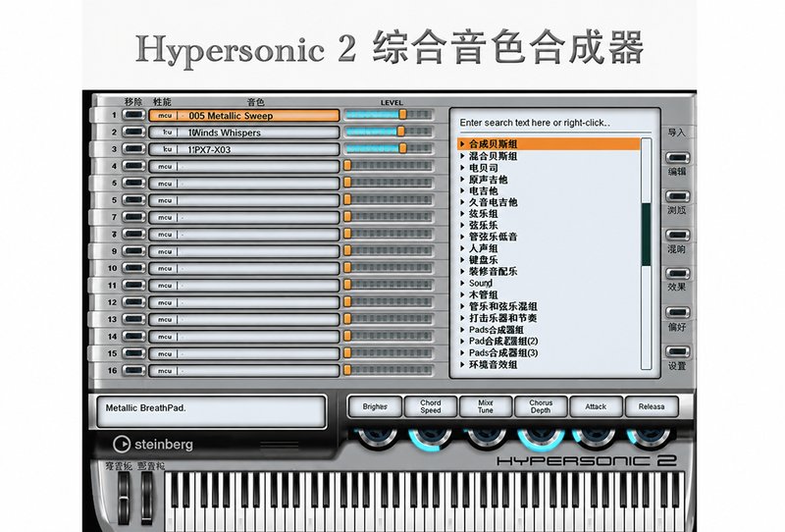Click the remove button for slot 13
785x532 pixels.
pos(133,320)
